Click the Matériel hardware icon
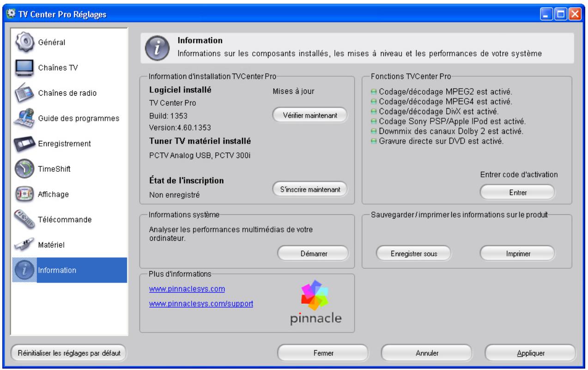Screen dimensions: 588x370 pyautogui.click(x=24, y=245)
